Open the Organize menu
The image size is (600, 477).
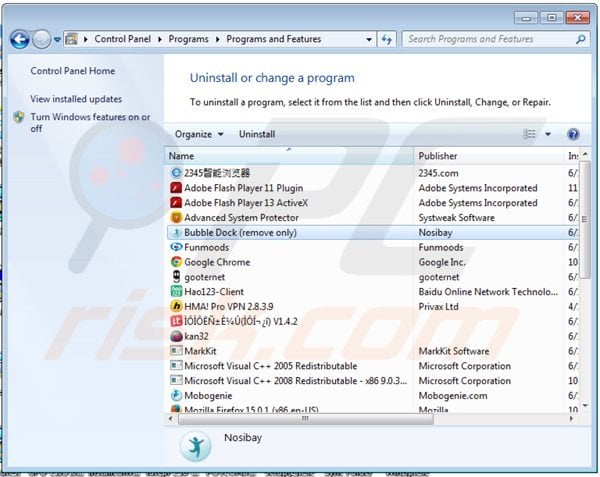tap(199, 134)
